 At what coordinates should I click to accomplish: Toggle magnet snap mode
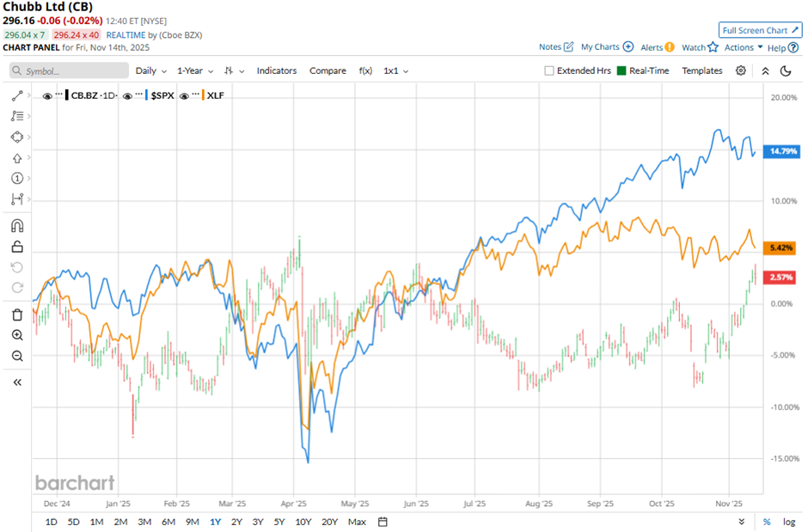coord(17,226)
